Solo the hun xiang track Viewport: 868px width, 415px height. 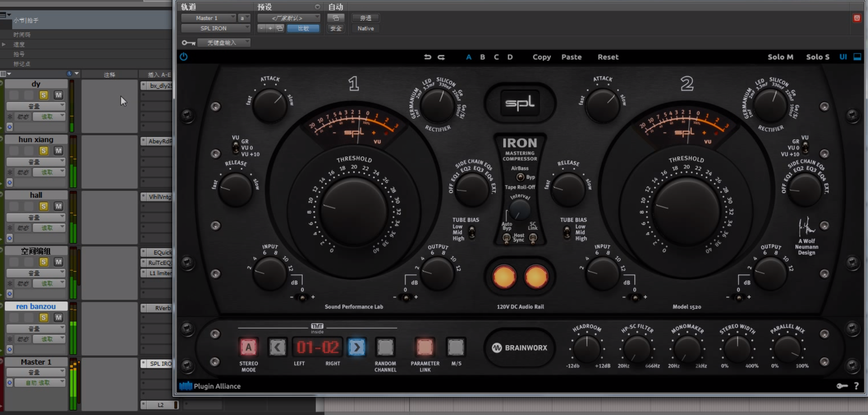tap(44, 151)
